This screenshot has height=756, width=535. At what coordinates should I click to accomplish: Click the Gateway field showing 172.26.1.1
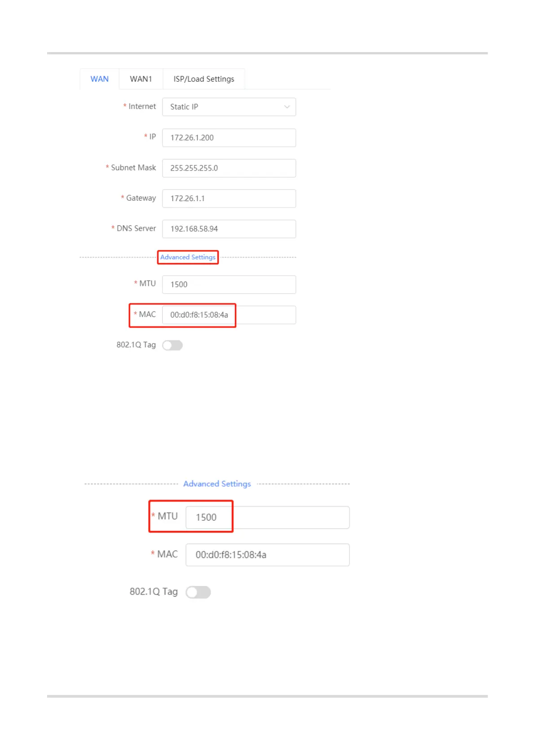tap(229, 198)
